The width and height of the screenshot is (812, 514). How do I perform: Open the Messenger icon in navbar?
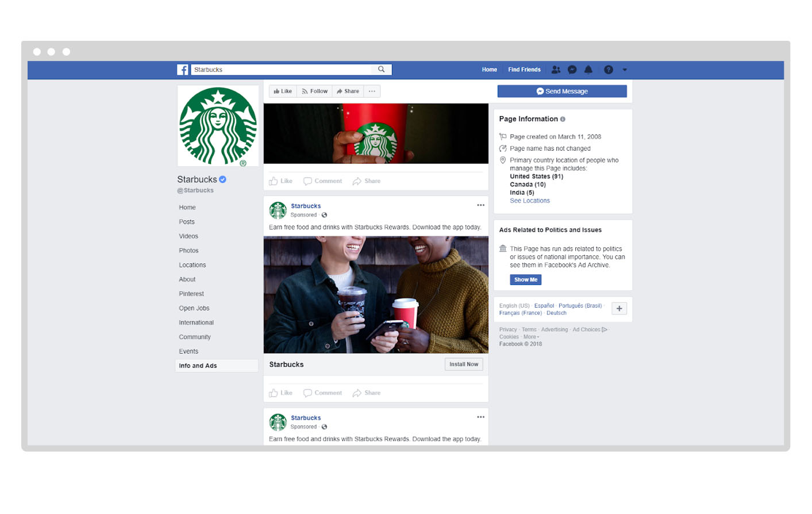pos(572,70)
